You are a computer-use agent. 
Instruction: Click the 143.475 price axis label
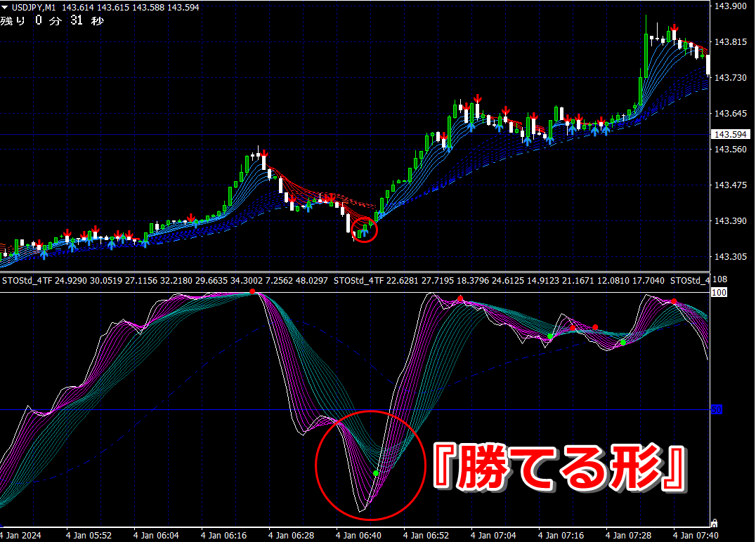731,185
